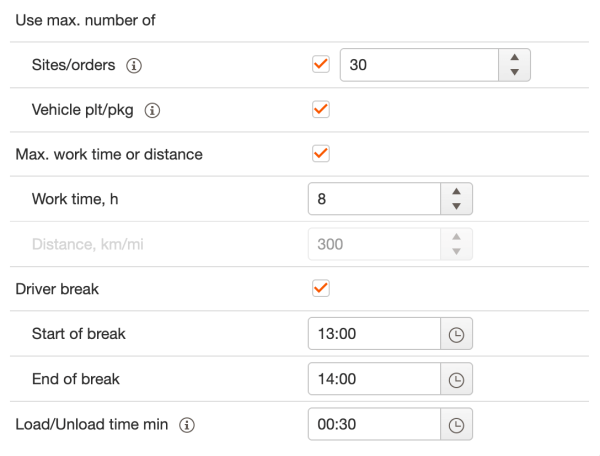
Task: Click the Sites/orders number field showing 30
Action: click(x=419, y=65)
